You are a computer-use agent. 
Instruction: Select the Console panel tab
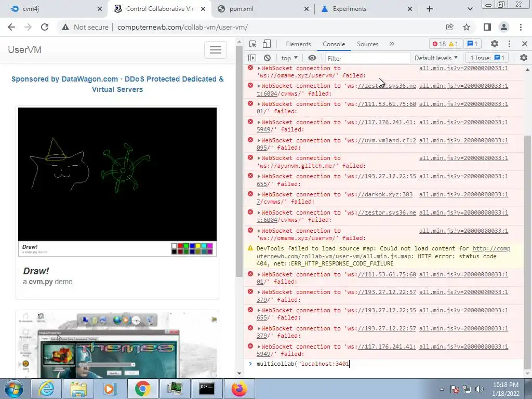click(x=334, y=44)
